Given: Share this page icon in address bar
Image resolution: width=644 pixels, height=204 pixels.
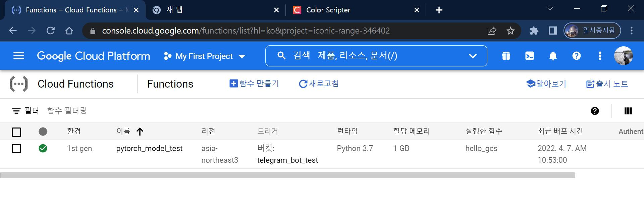Looking at the screenshot, I should (492, 31).
